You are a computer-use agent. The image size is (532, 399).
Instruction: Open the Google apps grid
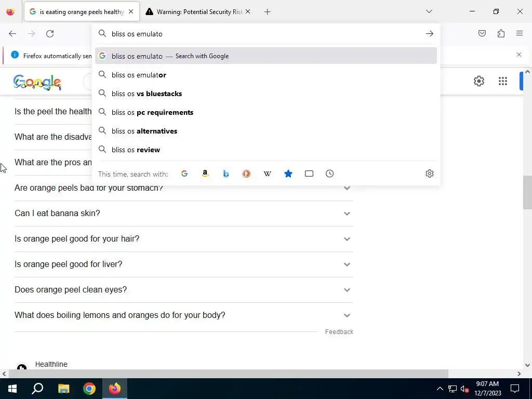click(502, 81)
